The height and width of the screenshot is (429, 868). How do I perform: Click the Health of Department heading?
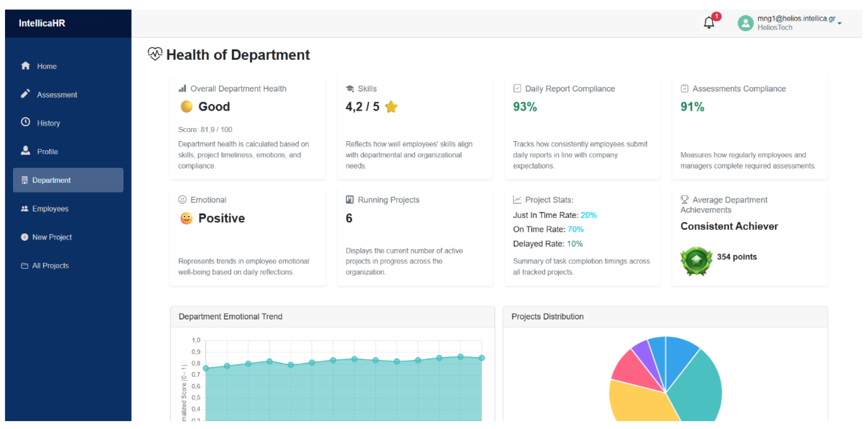tap(238, 55)
